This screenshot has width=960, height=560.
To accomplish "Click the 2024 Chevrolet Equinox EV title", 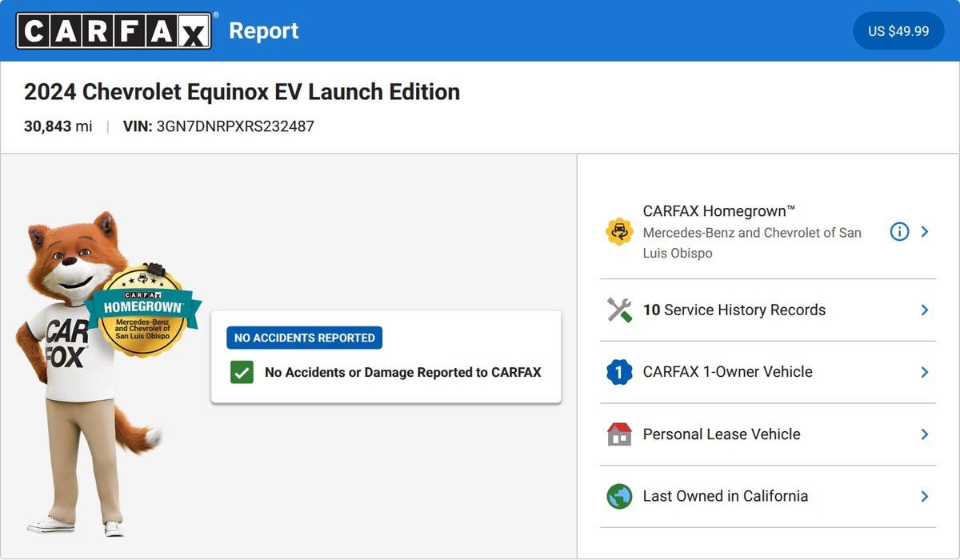I will (242, 92).
